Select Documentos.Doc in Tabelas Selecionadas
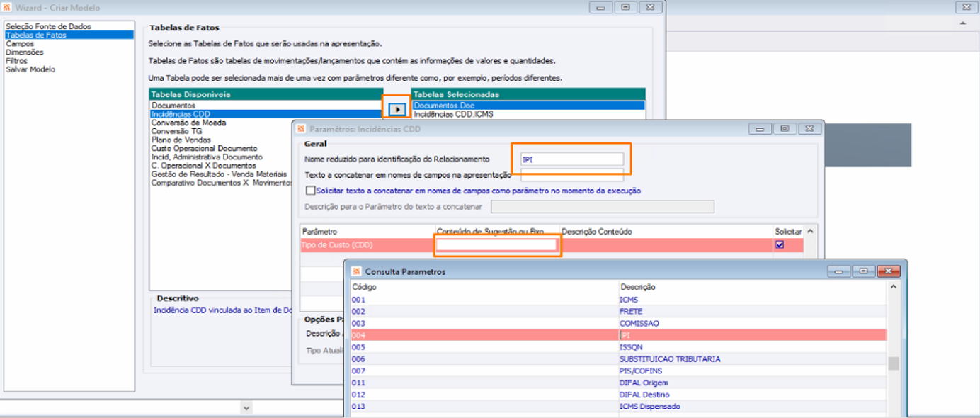980x418 pixels. click(528, 106)
